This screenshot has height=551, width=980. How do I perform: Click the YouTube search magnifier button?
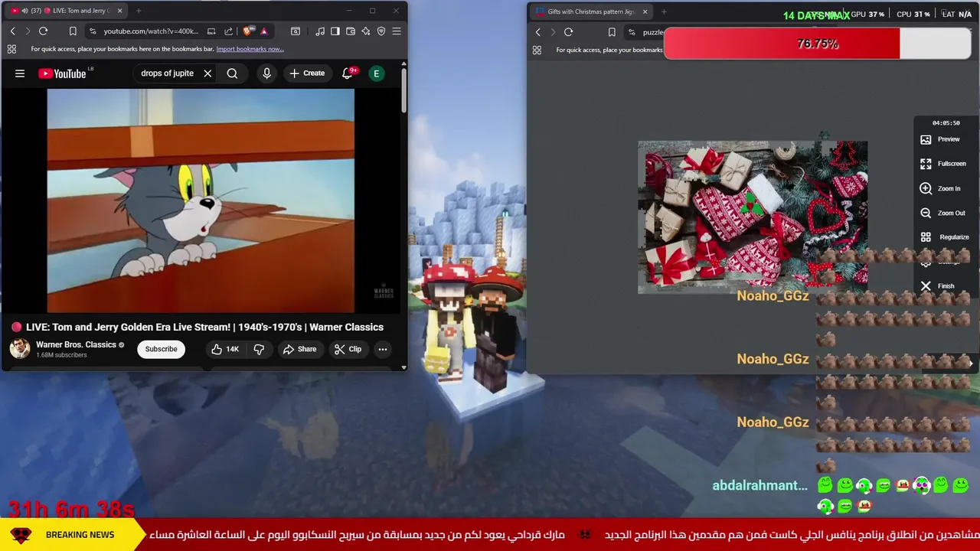tap(232, 73)
